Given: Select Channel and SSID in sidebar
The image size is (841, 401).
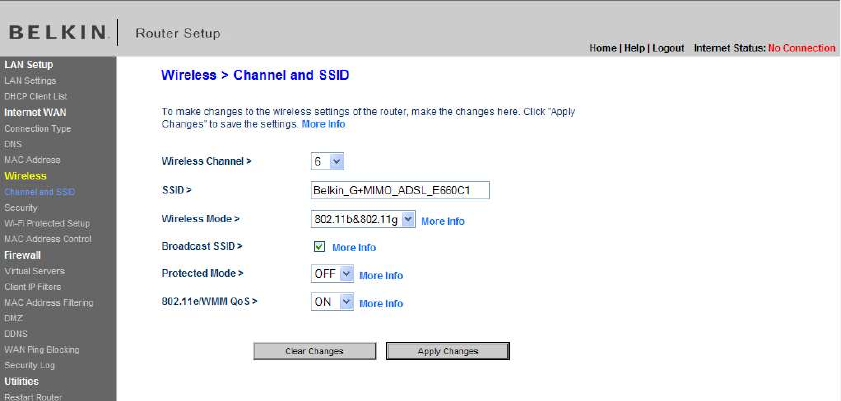Looking at the screenshot, I should 40,192.
